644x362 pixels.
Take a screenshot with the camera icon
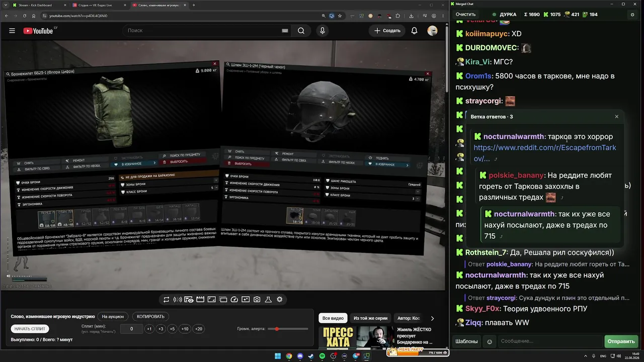tap(257, 300)
